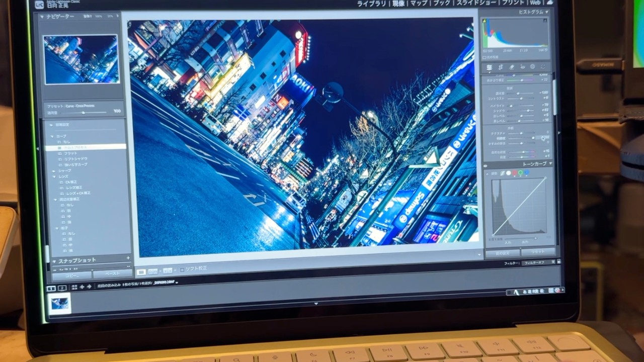Select the Masking circle tool icon
This screenshot has height=362, width=644.
pos(532,66)
